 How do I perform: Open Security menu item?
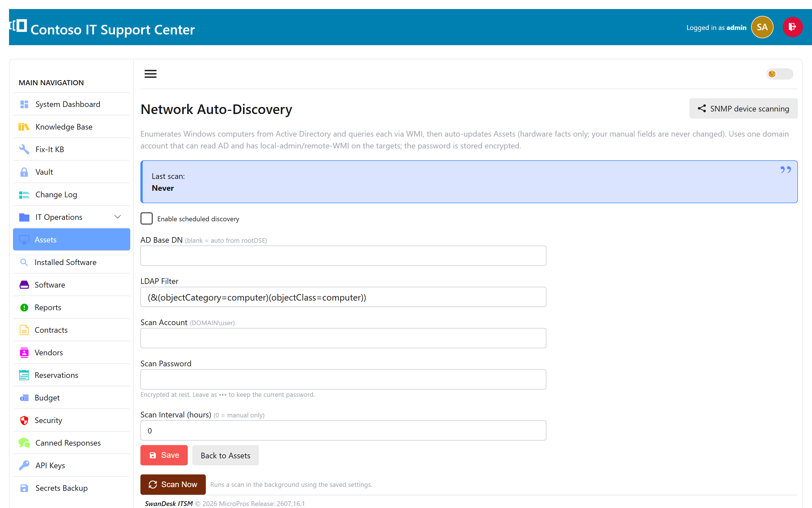(x=71, y=420)
